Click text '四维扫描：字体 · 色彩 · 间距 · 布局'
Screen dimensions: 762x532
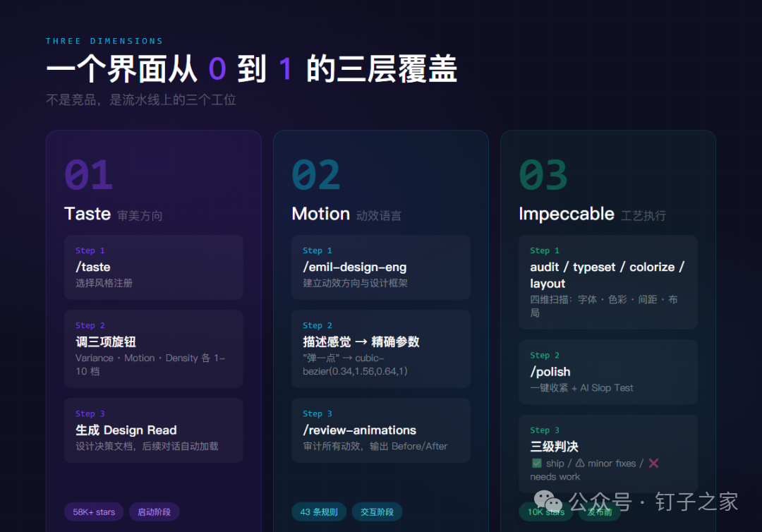tap(604, 306)
